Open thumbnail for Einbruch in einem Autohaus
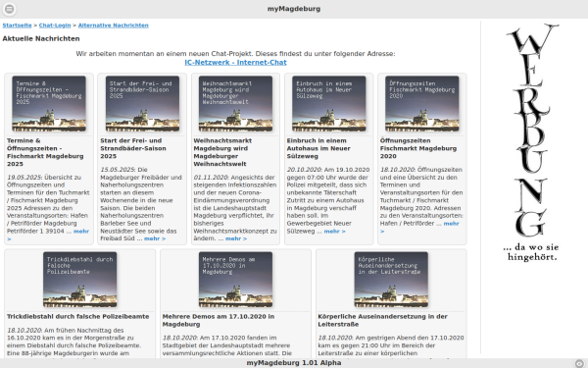The height and width of the screenshot is (368, 588). pos(329,104)
